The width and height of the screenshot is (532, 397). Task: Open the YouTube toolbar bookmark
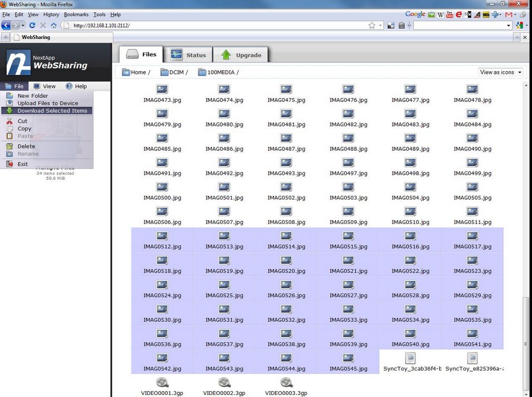[x=449, y=15]
